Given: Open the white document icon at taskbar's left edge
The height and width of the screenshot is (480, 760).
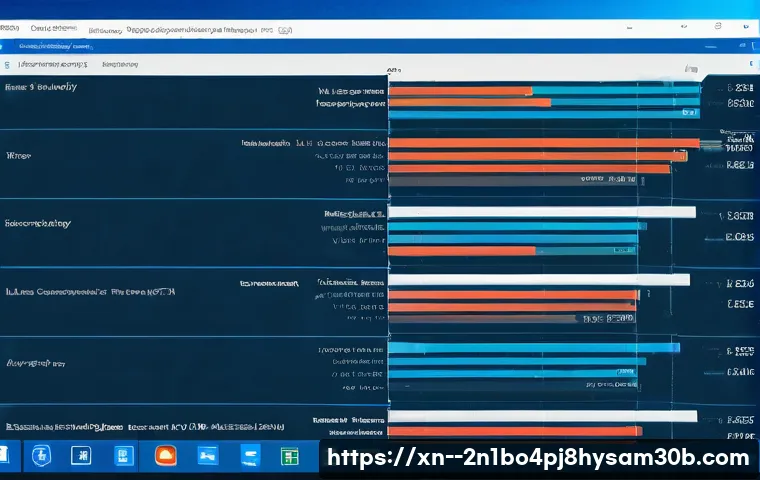Looking at the screenshot, I should point(5,455).
